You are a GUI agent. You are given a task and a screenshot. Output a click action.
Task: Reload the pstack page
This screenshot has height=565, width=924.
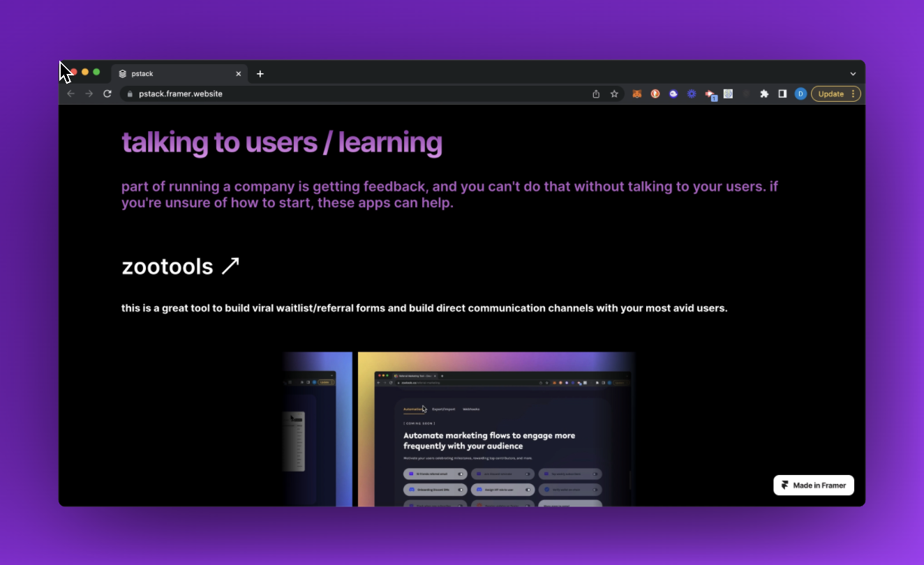pyautogui.click(x=107, y=93)
